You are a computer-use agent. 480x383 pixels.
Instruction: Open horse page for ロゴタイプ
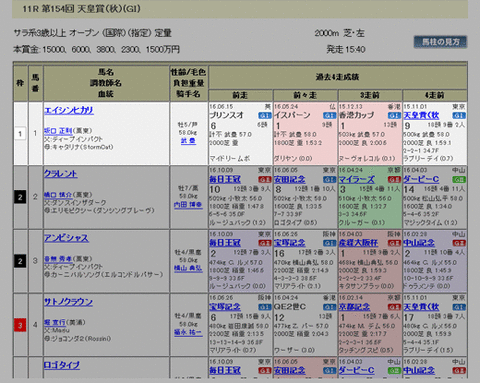(62, 365)
